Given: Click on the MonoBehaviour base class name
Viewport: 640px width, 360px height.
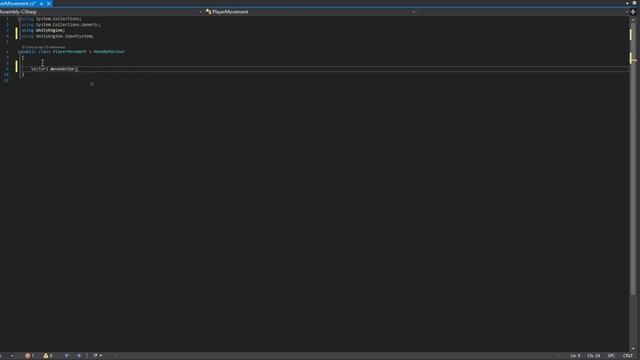Looking at the screenshot, I should pos(109,52).
